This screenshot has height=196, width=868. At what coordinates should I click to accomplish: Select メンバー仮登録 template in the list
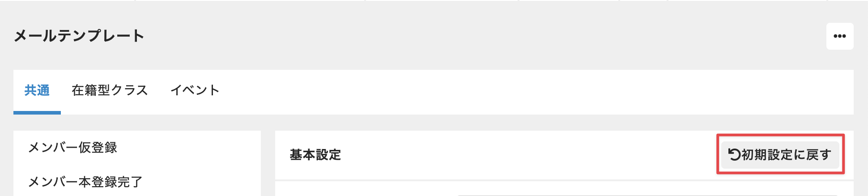[72, 148]
